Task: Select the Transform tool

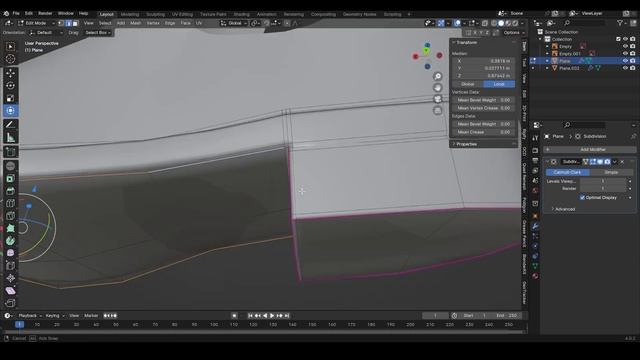Action: 11,111
